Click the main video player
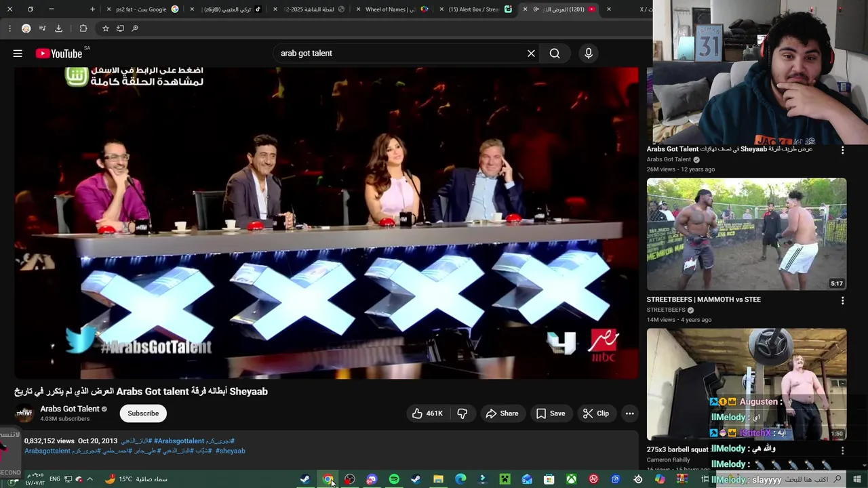868x488 pixels. click(x=326, y=222)
